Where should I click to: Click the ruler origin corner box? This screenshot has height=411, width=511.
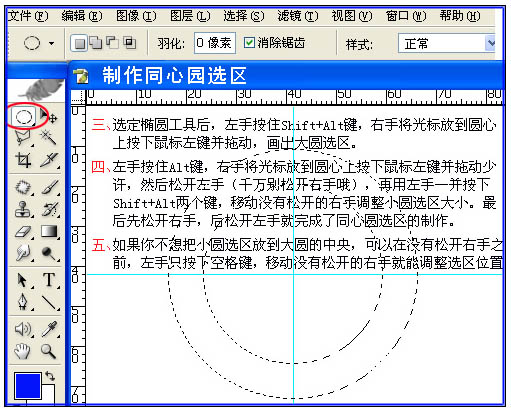click(x=78, y=97)
